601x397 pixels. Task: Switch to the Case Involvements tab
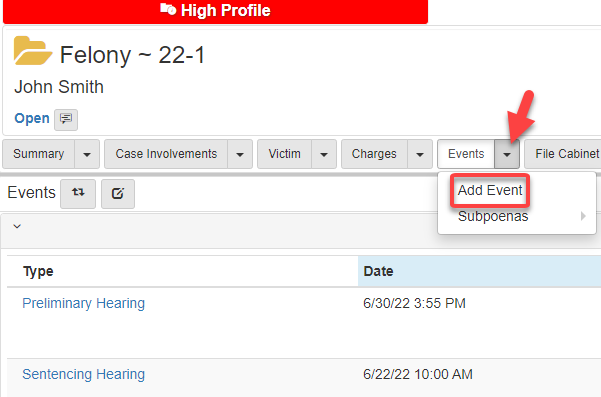(x=166, y=154)
